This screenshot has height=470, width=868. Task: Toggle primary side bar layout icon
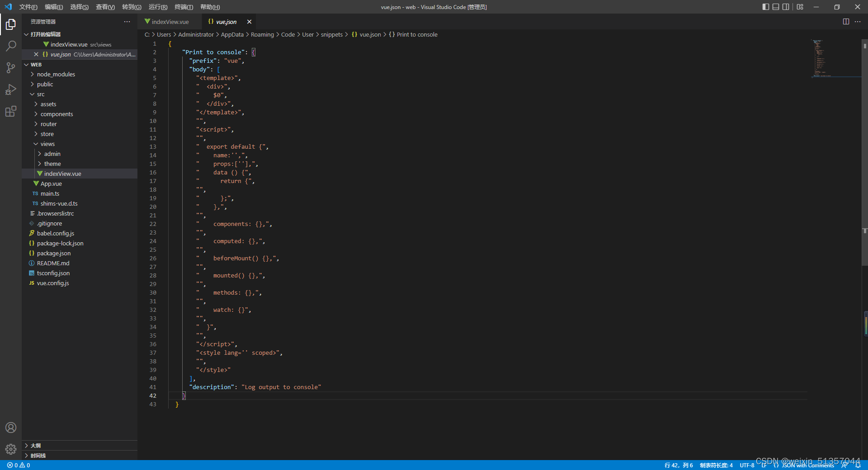tap(765, 7)
